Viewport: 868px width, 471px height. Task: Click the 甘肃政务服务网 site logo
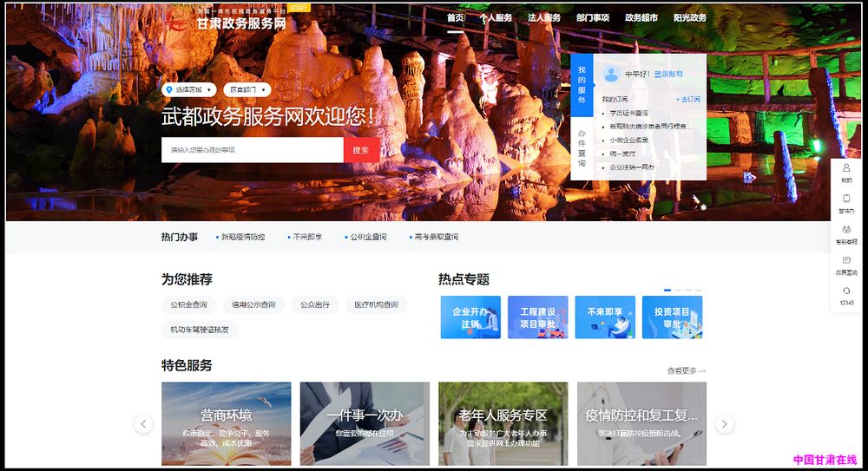pos(227,22)
